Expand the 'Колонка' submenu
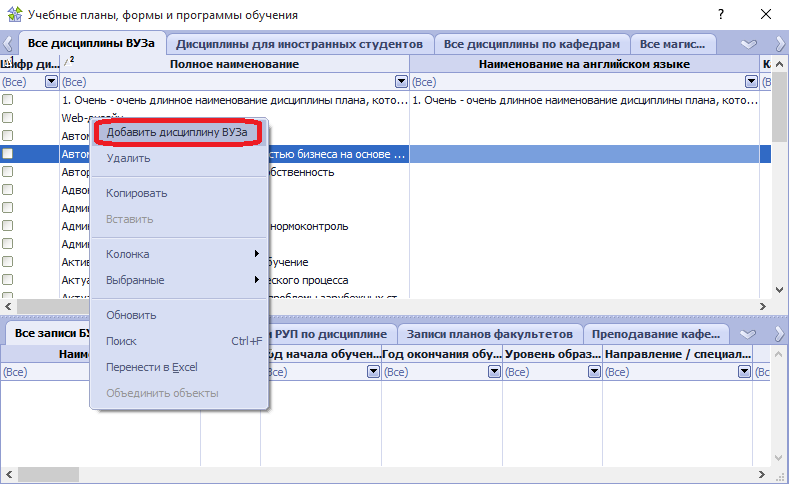 coord(179,254)
